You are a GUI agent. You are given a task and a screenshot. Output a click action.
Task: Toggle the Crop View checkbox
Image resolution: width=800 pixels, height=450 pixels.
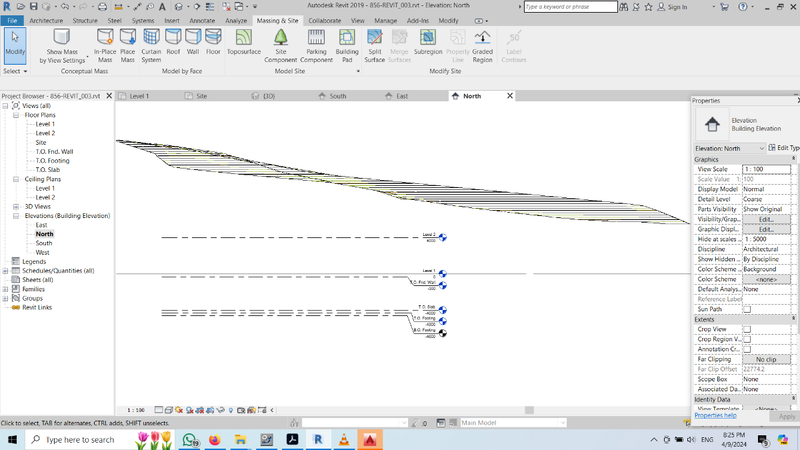point(747,328)
